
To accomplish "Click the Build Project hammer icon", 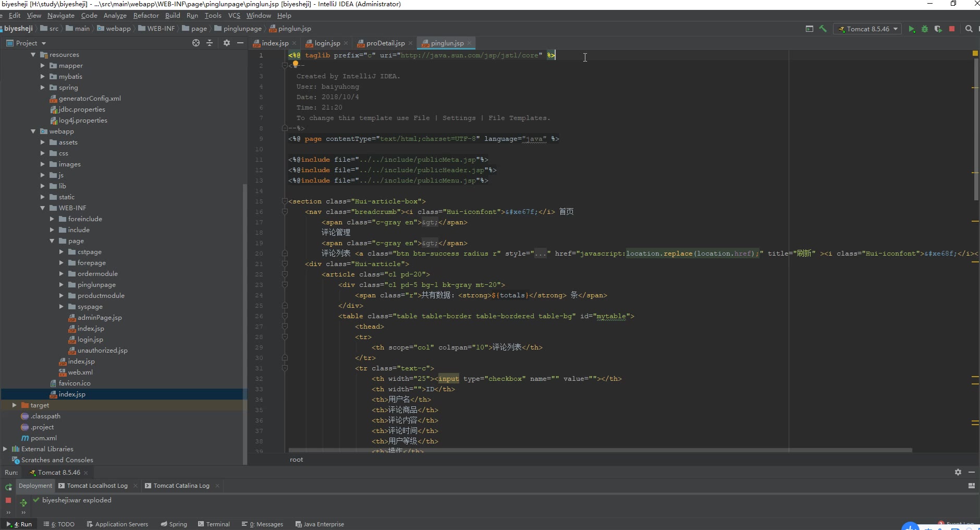I will coord(823,29).
